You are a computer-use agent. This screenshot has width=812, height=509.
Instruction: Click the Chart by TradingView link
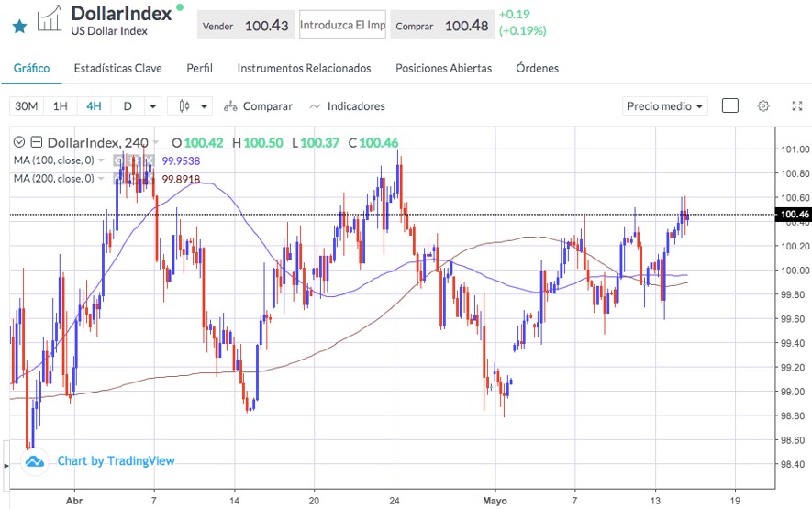[116, 460]
